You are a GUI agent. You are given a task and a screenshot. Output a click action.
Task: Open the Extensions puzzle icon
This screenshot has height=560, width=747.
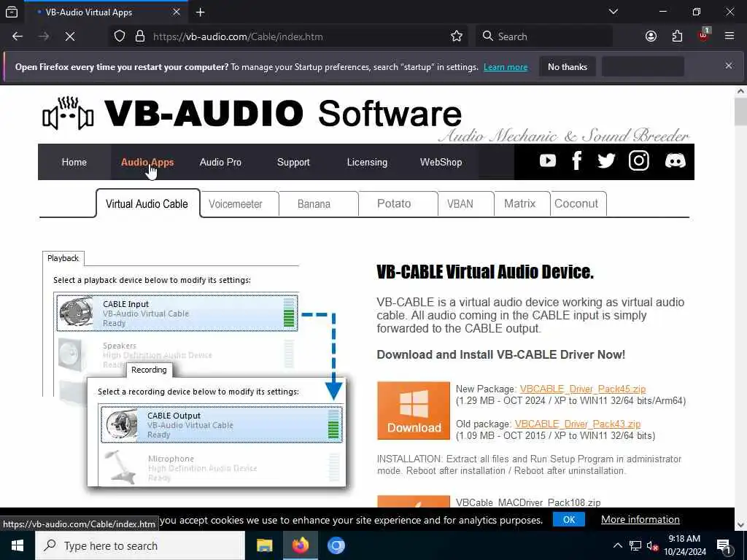(677, 36)
